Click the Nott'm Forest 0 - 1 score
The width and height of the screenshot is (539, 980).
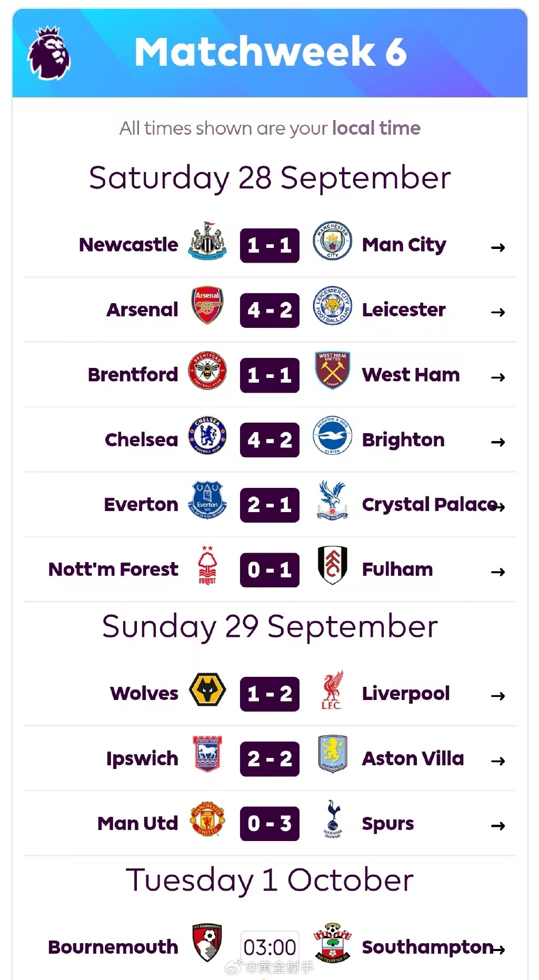click(x=269, y=570)
